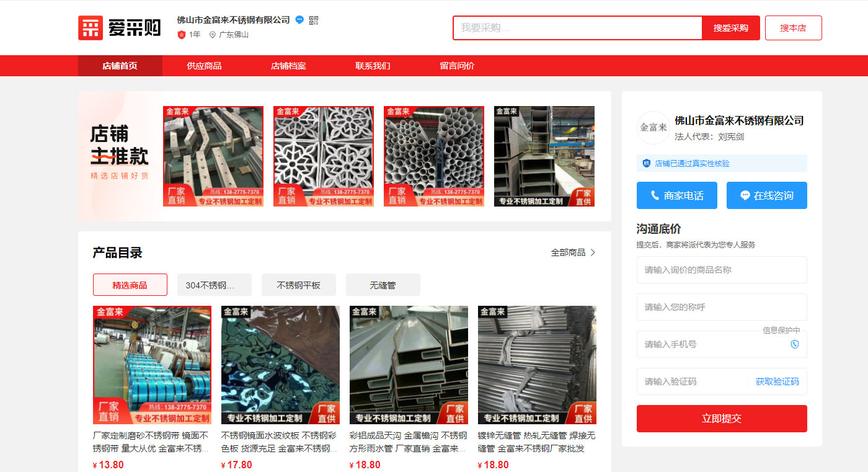Screen dimensions: 868x472
Task: Click 获取验证码 link
Action: pyautogui.click(x=777, y=381)
